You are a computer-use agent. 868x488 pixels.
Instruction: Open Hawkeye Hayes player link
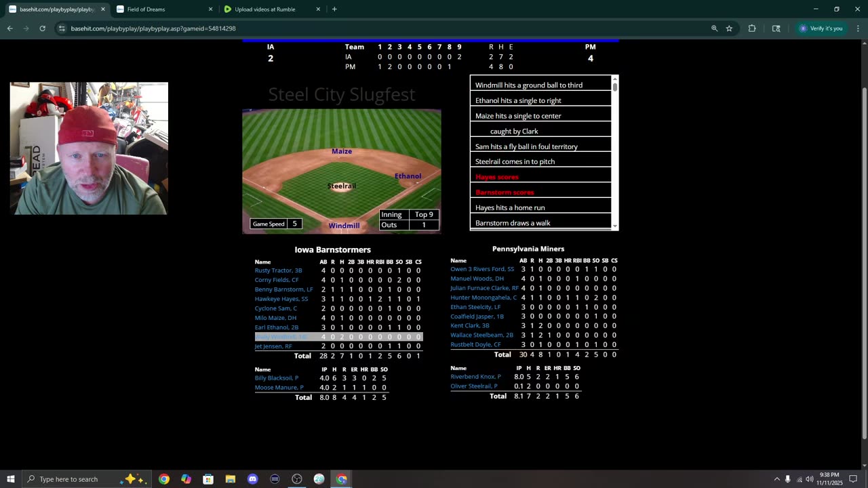pos(281,299)
